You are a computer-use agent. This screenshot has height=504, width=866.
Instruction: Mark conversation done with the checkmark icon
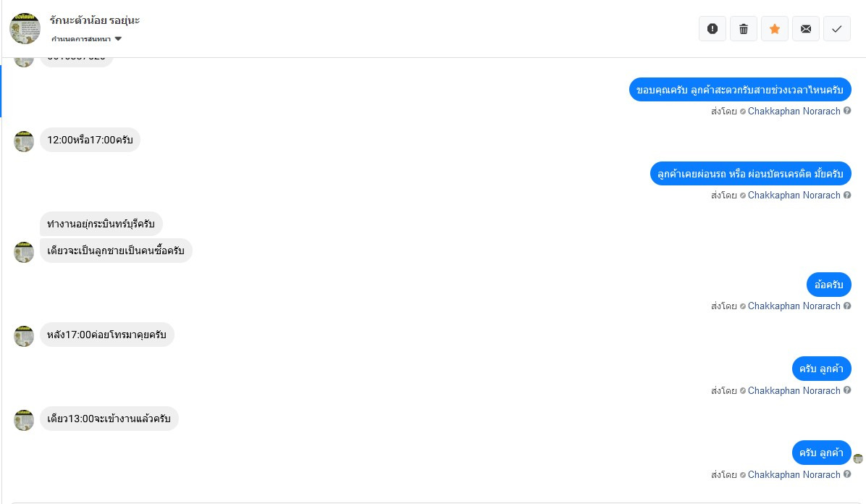tap(837, 29)
